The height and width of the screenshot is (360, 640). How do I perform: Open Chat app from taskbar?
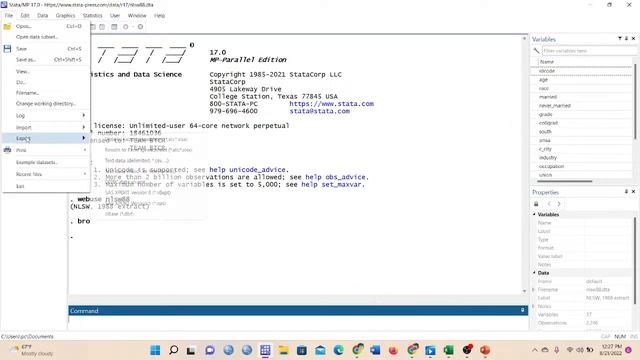210,350
